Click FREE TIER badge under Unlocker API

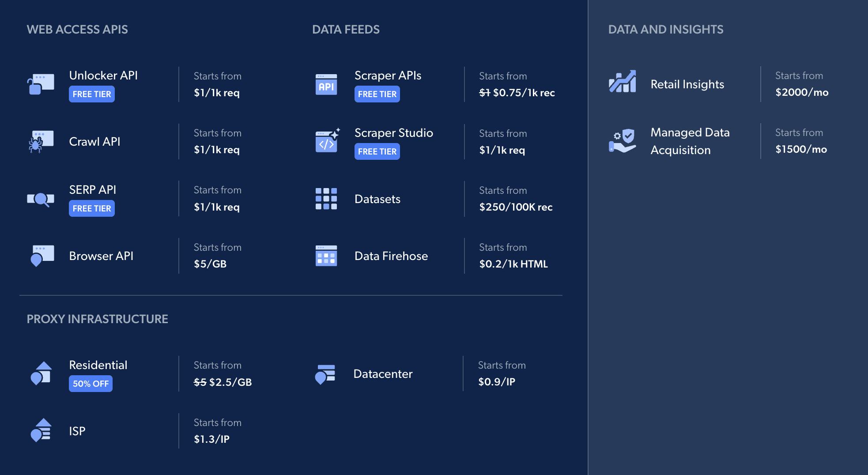pyautogui.click(x=92, y=94)
